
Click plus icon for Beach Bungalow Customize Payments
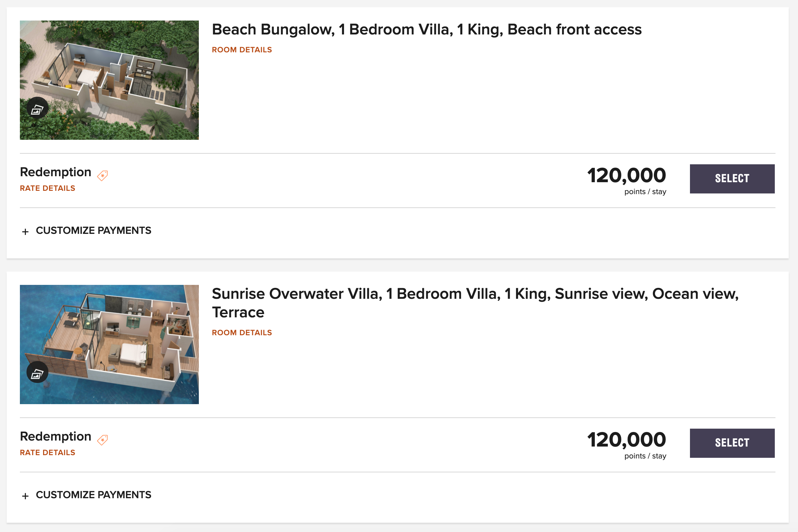pyautogui.click(x=25, y=232)
